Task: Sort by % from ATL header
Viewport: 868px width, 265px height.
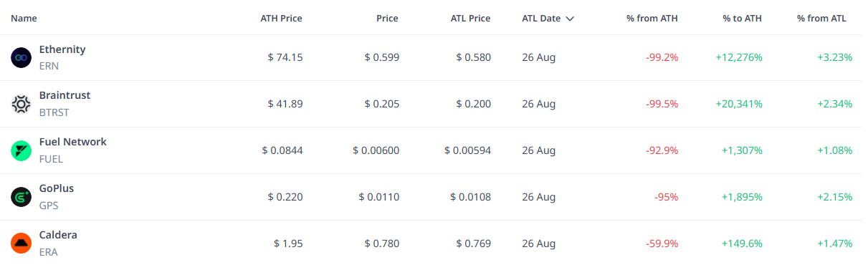Action: [x=821, y=19]
